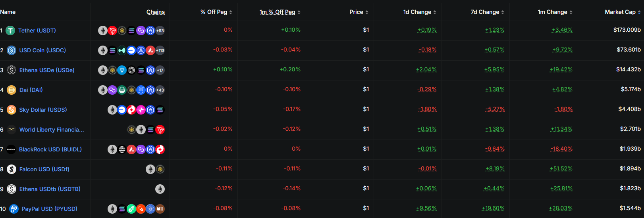This screenshot has width=644, height=218.
Task: Click the +51.52% 1m change value
Action: 561,168
